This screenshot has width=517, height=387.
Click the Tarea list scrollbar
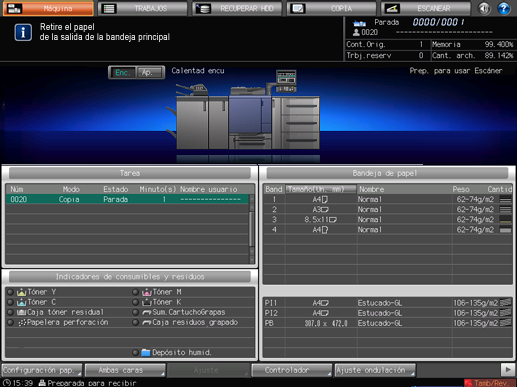coord(252,229)
